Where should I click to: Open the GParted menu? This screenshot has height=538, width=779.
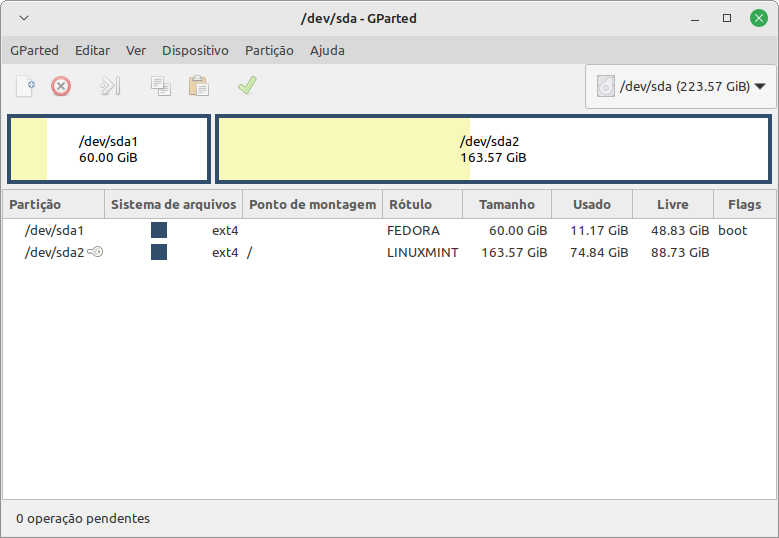click(x=34, y=51)
